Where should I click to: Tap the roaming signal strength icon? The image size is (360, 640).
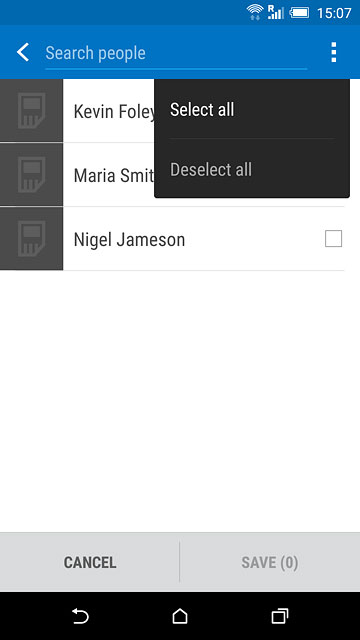pos(276,12)
